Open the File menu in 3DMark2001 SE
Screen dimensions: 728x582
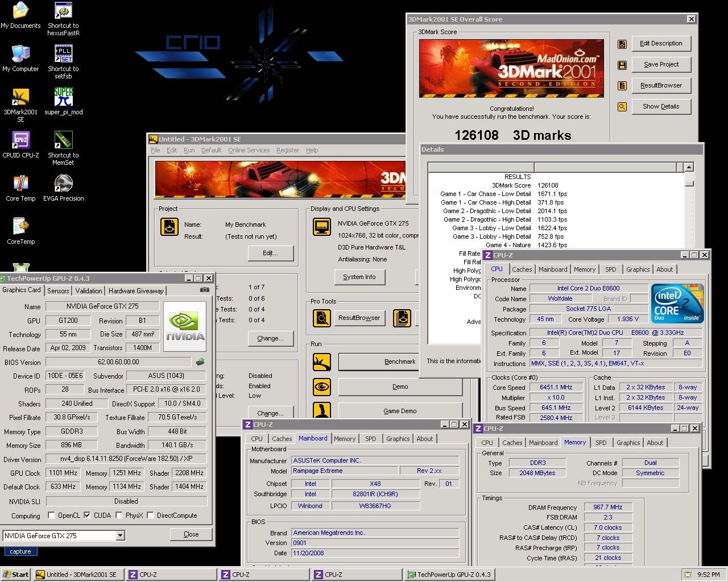pyautogui.click(x=155, y=150)
